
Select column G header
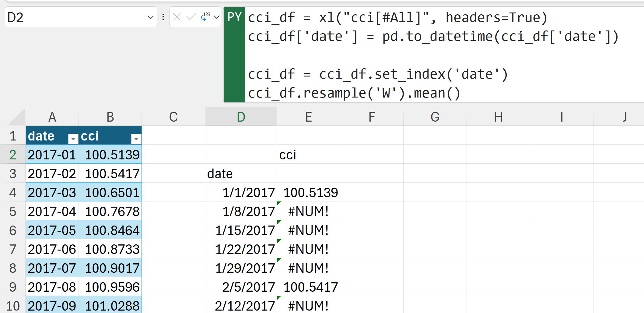(435, 117)
